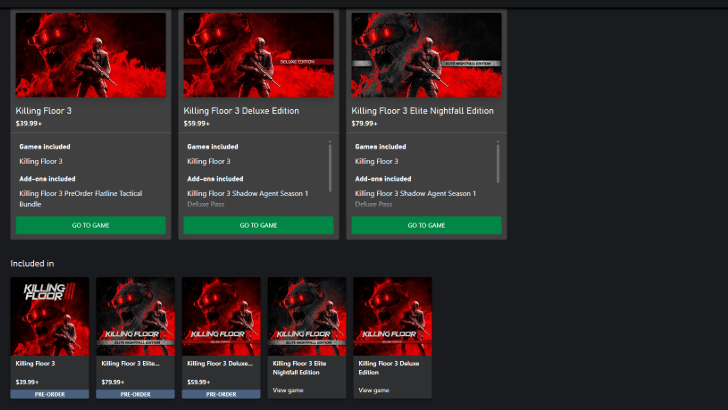Open the Deluxe Edition top card banner image
Viewport: 728px width, 410px height.
click(258, 55)
